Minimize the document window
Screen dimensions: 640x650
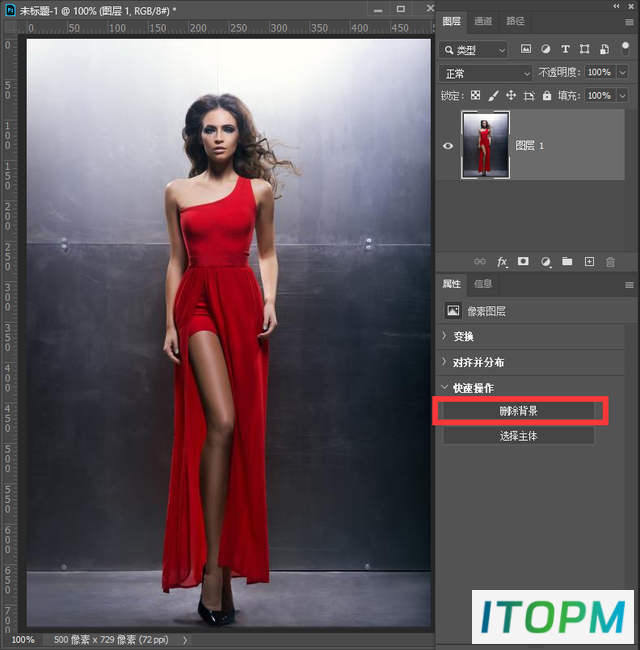[378, 10]
